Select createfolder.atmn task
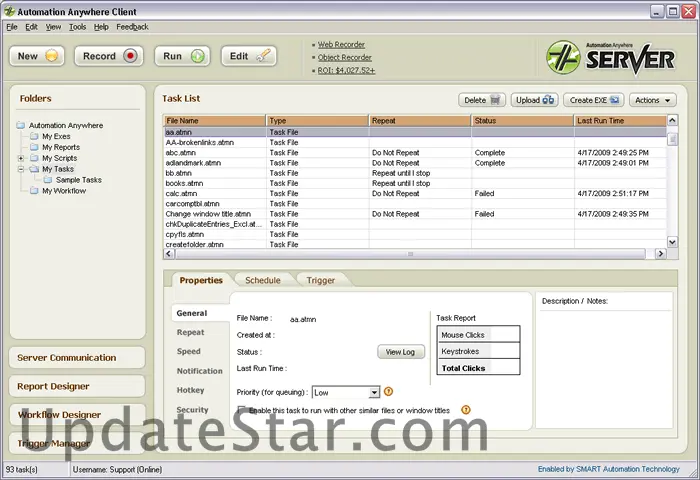This screenshot has height=480, width=700. pos(415,244)
